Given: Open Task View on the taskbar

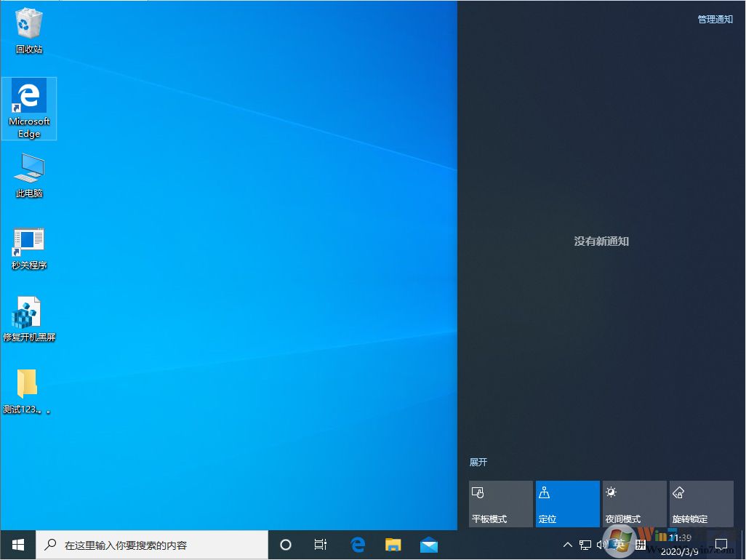Looking at the screenshot, I should click(321, 544).
